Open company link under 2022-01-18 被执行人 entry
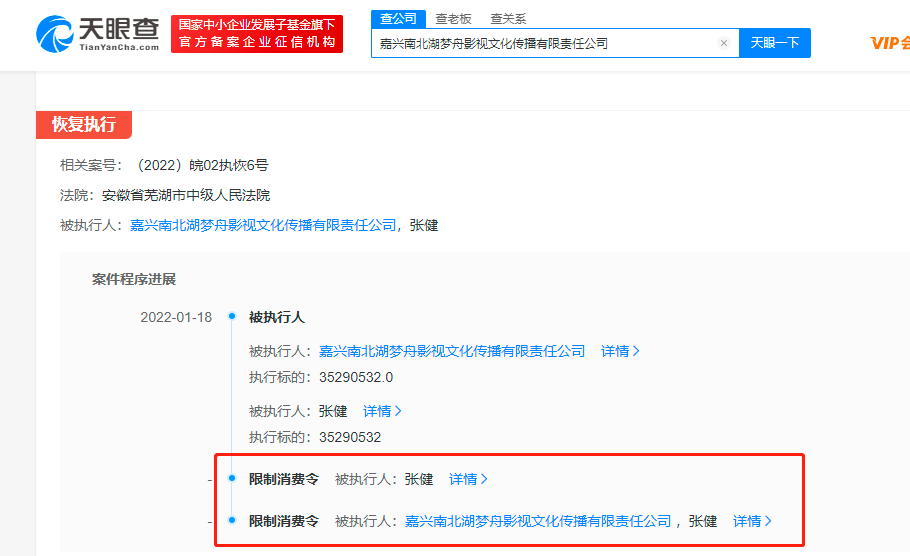910x556 pixels. click(x=452, y=351)
